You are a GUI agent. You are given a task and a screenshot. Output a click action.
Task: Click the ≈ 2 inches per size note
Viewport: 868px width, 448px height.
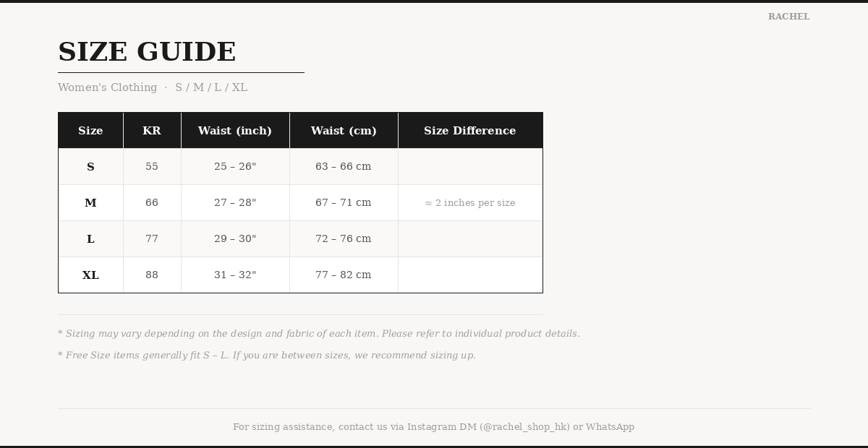470,203
